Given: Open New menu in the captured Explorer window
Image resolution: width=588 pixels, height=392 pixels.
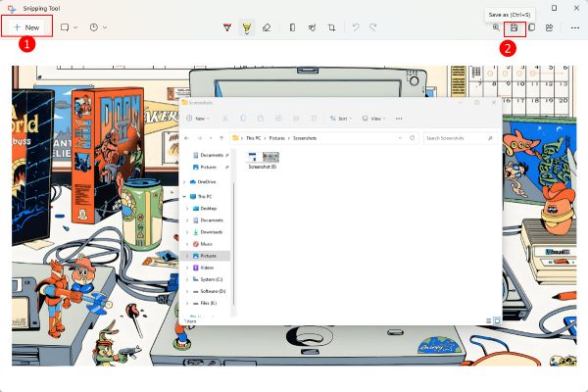Looking at the screenshot, I should [x=198, y=119].
